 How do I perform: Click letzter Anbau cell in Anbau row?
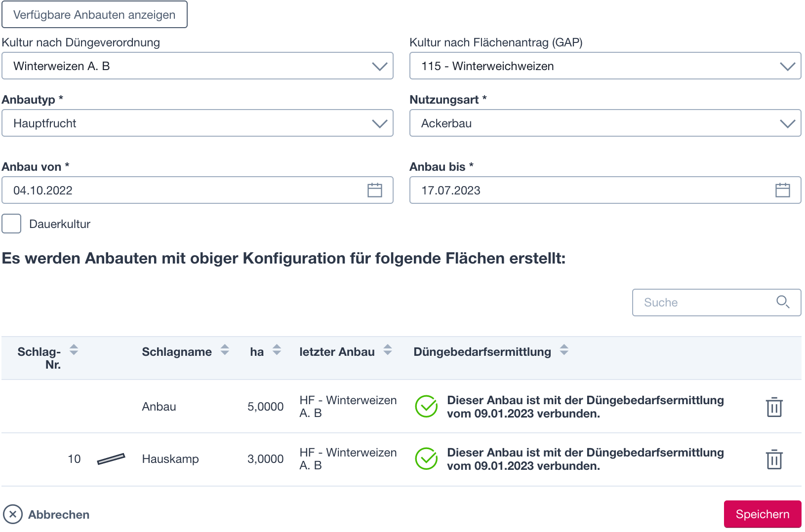(x=348, y=407)
